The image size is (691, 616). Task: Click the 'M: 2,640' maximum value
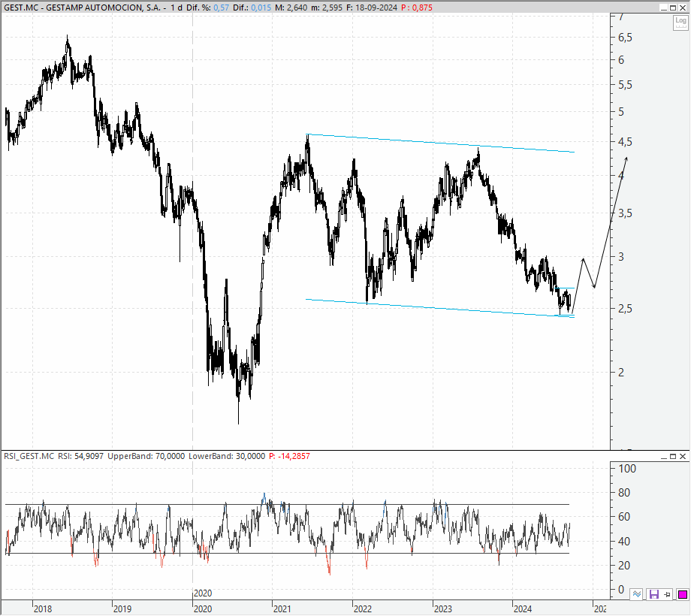coord(291,8)
